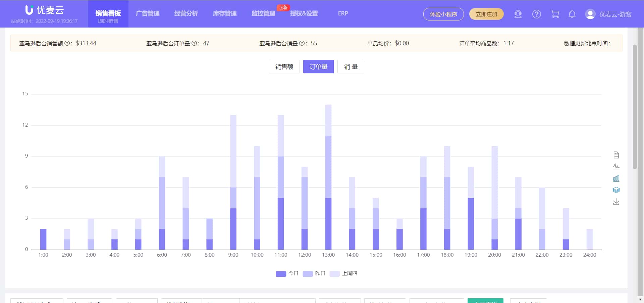644x303 pixels.
Task: Open the notifications bell icon
Action: (x=572, y=14)
